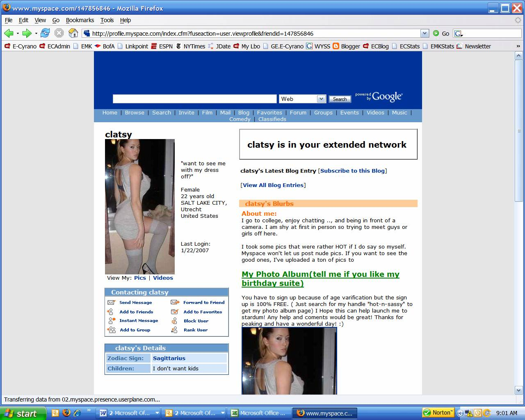The height and width of the screenshot is (420, 525).
Task: Click the Add to Favorites icon
Action: pos(175,312)
